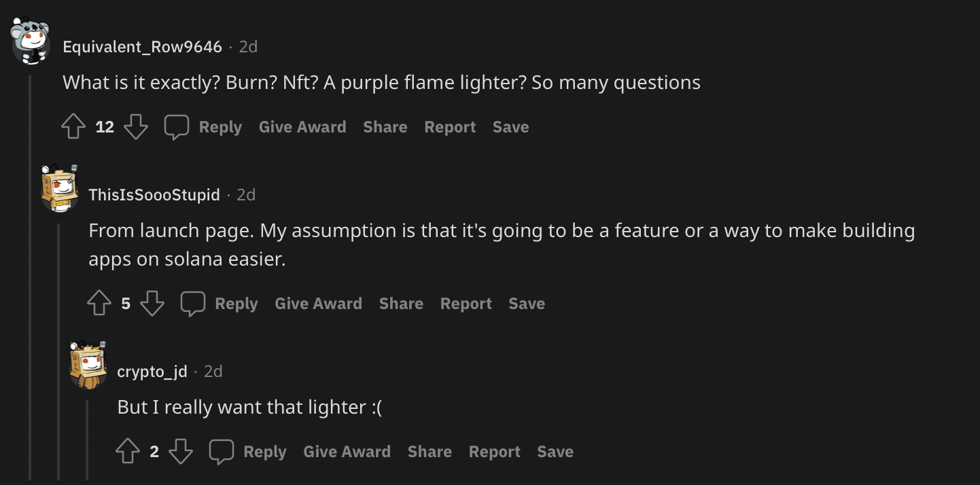Report crypto_jd's comment
The width and height of the screenshot is (980, 485).
click(x=494, y=452)
